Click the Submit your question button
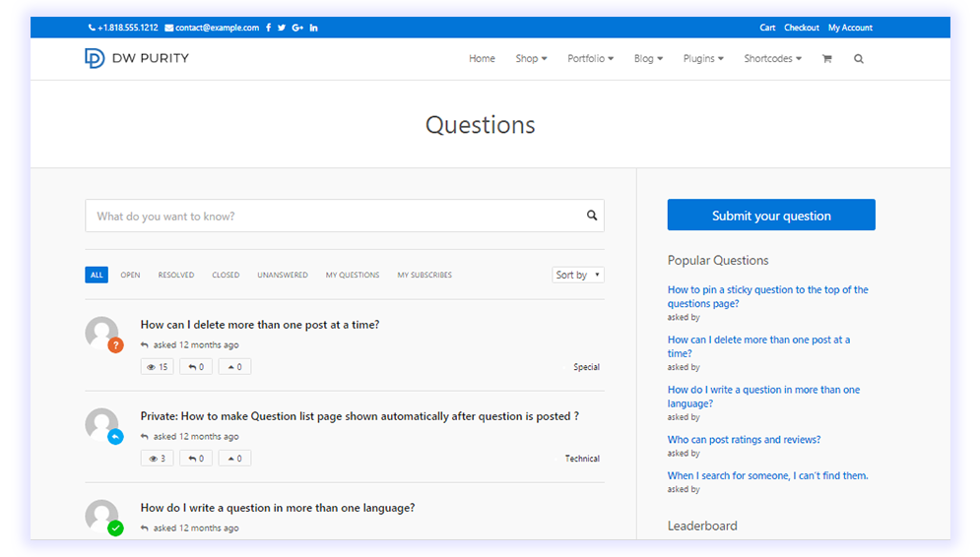 [771, 215]
